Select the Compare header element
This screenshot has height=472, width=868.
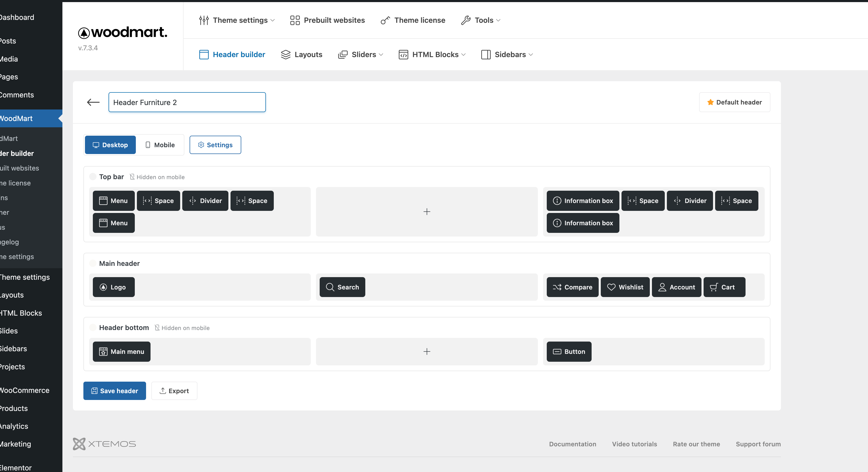tap(572, 287)
